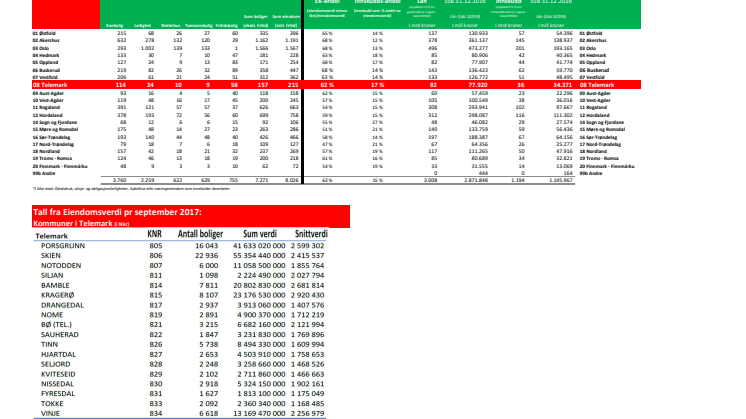Image resolution: width=746 pixels, height=419 pixels.
Task: Select KNR value '834'
Action: (x=156, y=414)
